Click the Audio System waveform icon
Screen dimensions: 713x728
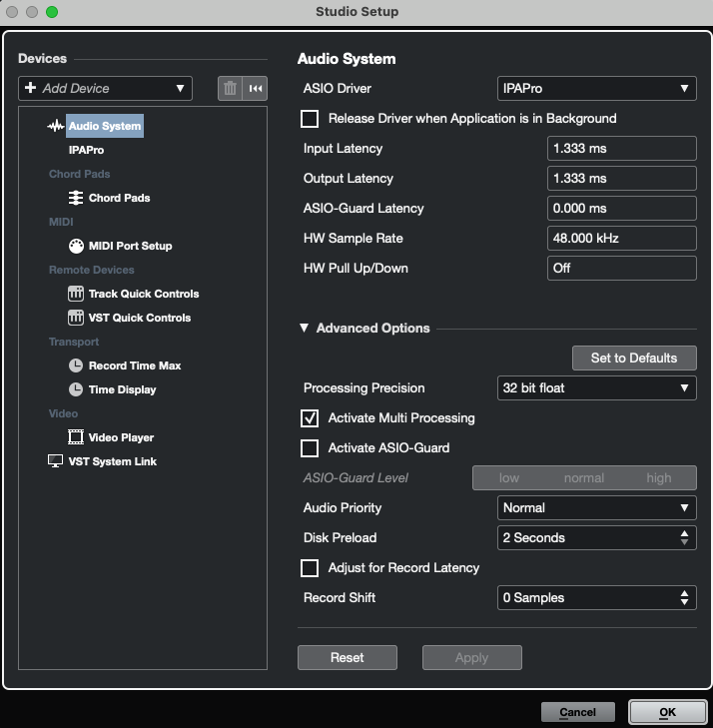(56, 126)
